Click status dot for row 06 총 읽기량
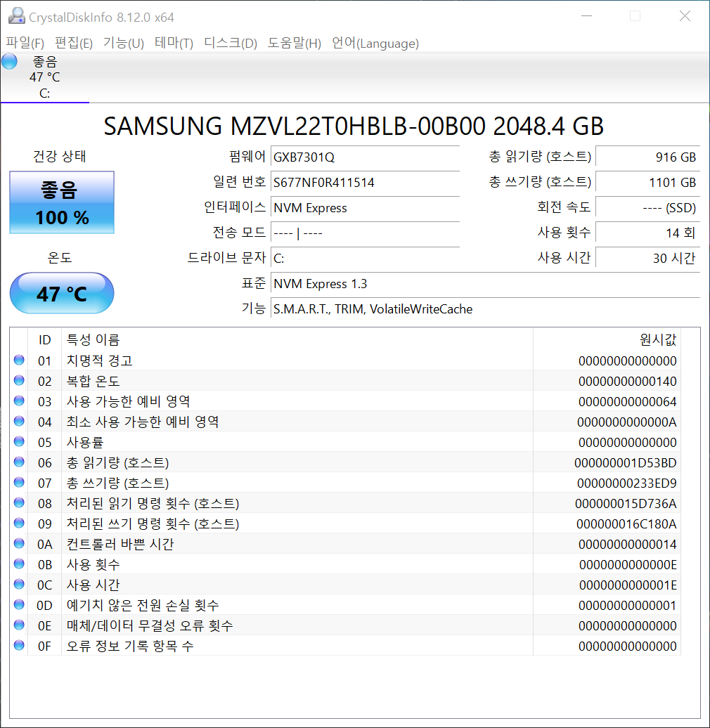Image resolution: width=710 pixels, height=728 pixels. click(19, 462)
